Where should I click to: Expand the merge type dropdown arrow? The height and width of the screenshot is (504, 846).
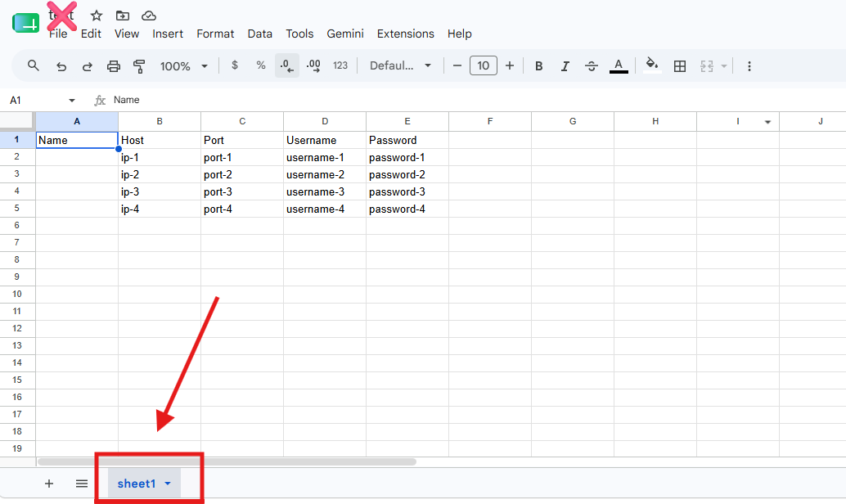point(724,66)
